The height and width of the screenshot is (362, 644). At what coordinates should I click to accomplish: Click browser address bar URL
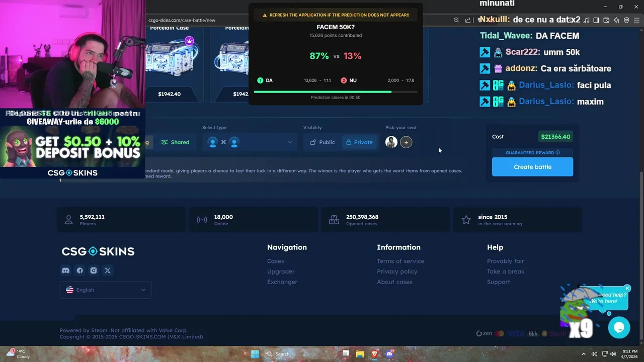tap(182, 20)
